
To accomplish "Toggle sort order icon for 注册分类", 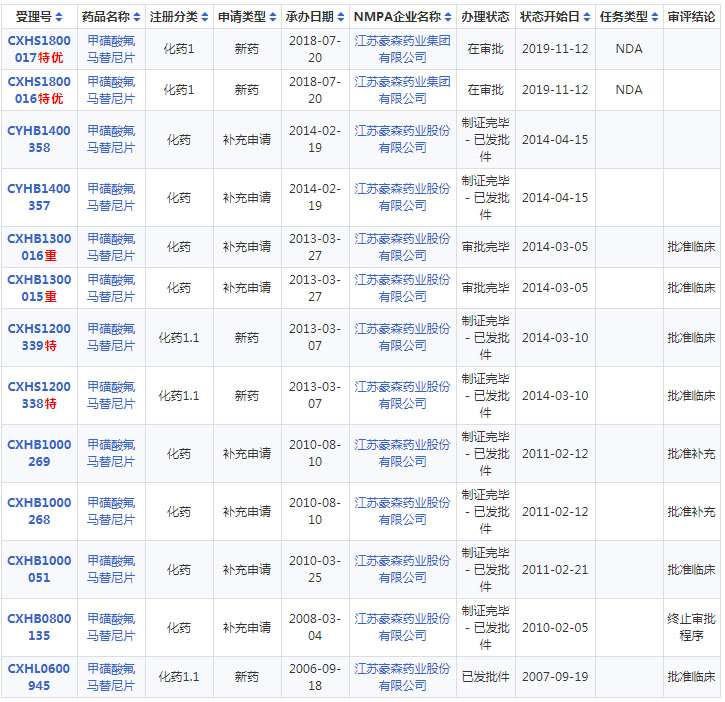I will (x=205, y=18).
